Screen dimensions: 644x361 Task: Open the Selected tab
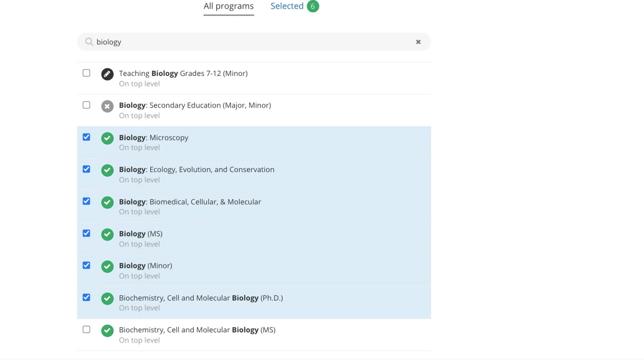tap(287, 6)
